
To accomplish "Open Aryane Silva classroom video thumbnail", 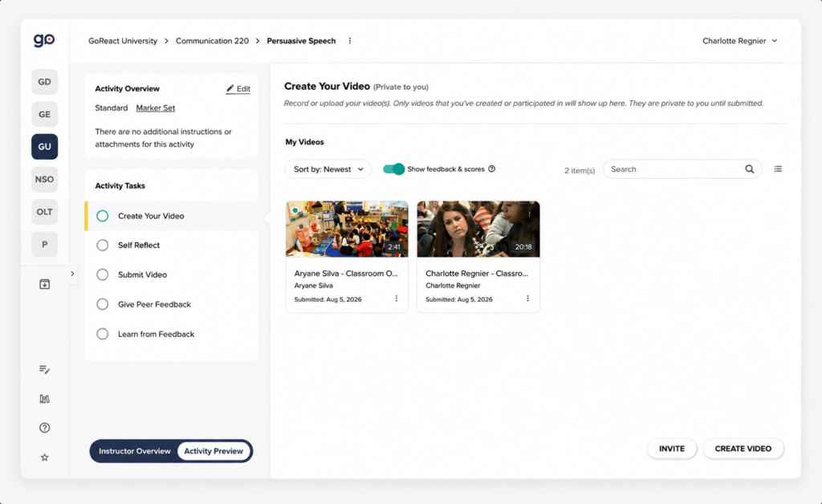I will (347, 229).
